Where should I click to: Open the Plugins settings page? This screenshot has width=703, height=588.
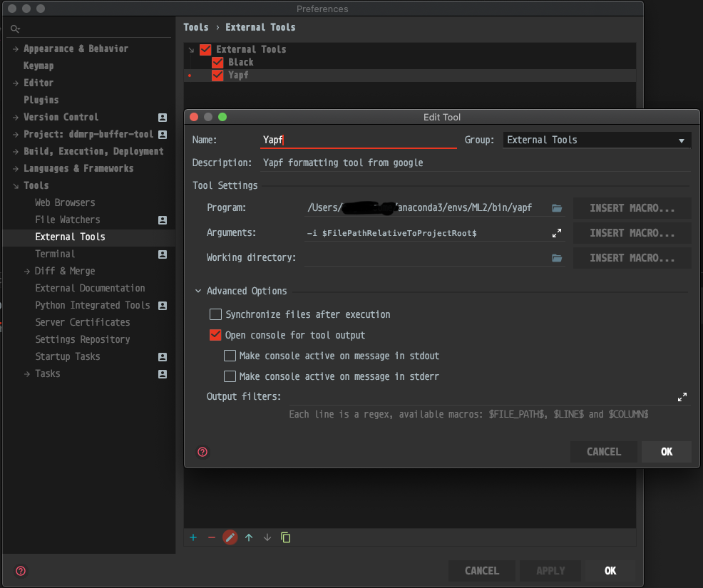41,100
